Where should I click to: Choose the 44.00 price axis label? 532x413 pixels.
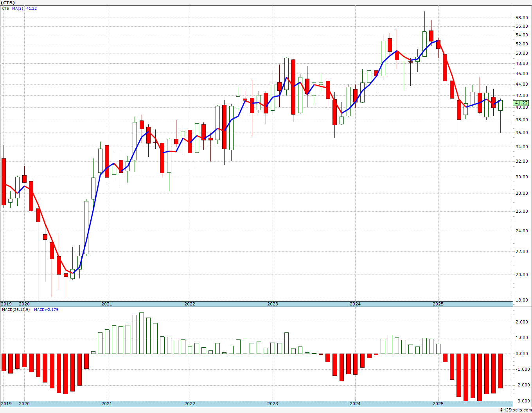(x=522, y=84)
